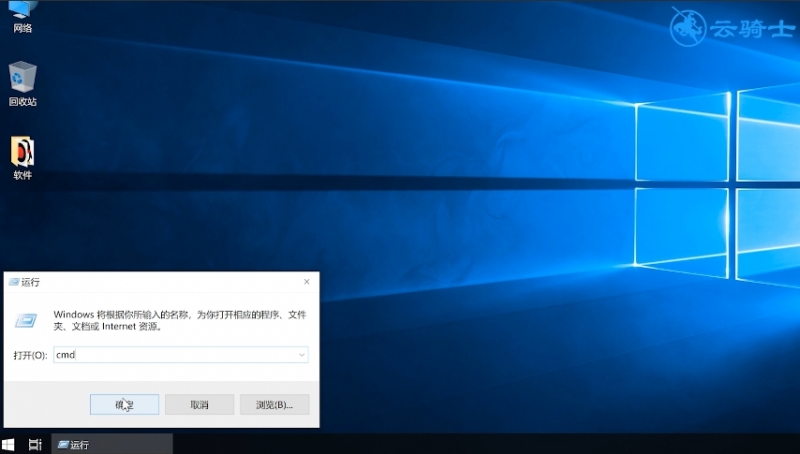Activate the 运行 taskbar button

pyautogui.click(x=112, y=444)
